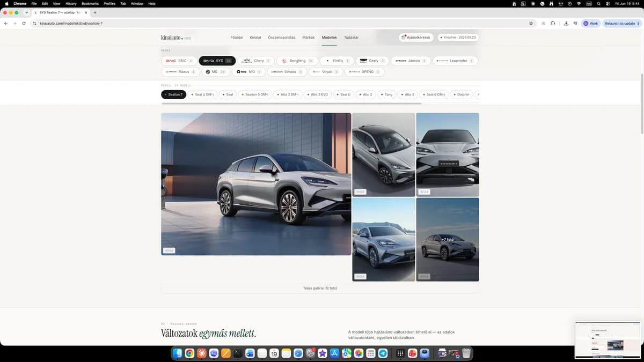Bookmark this page with the star icon
Viewport: 644px width, 362px height.
pyautogui.click(x=531, y=24)
